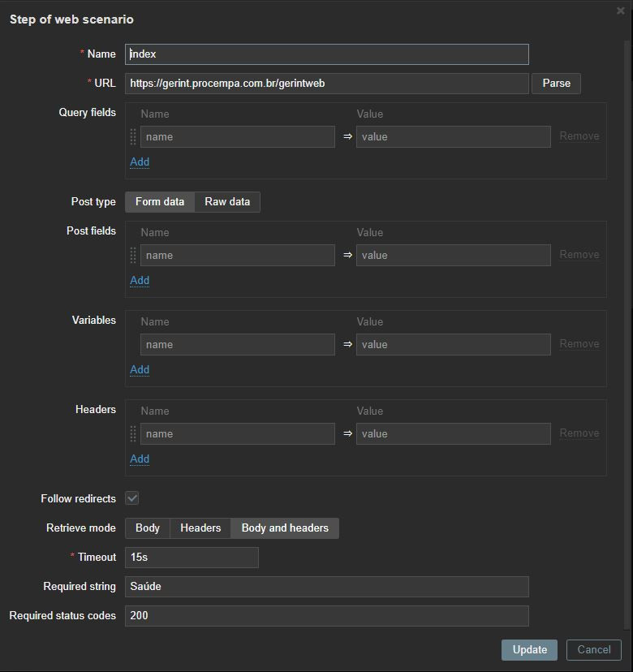Click drag handle of Post fields row
633x672 pixels.
(133, 255)
